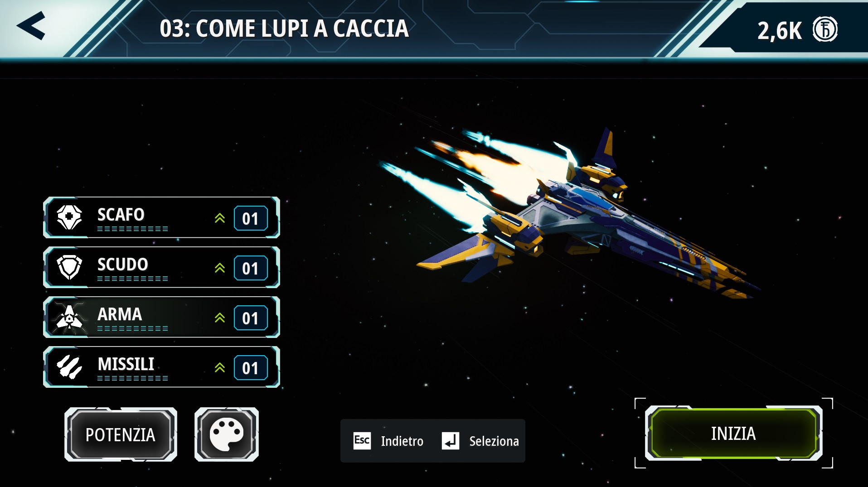This screenshot has width=868, height=487.
Task: Open the Potenzia upgrade button
Action: (121, 434)
